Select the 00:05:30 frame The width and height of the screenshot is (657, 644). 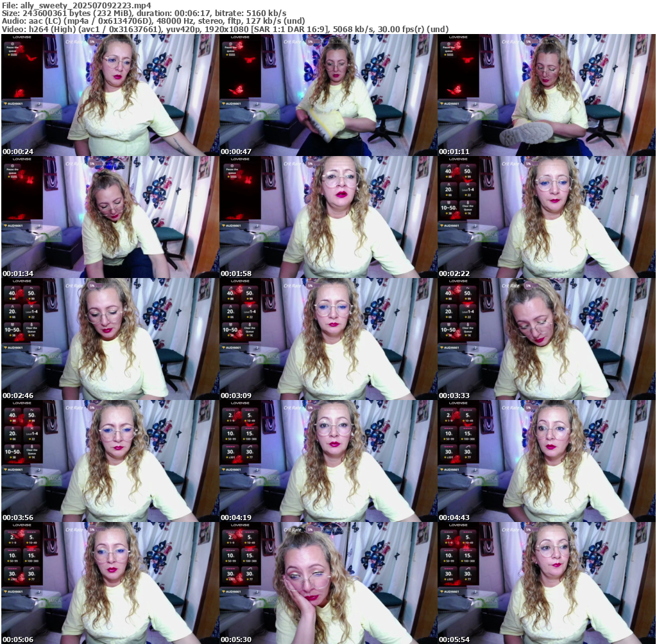[328, 583]
